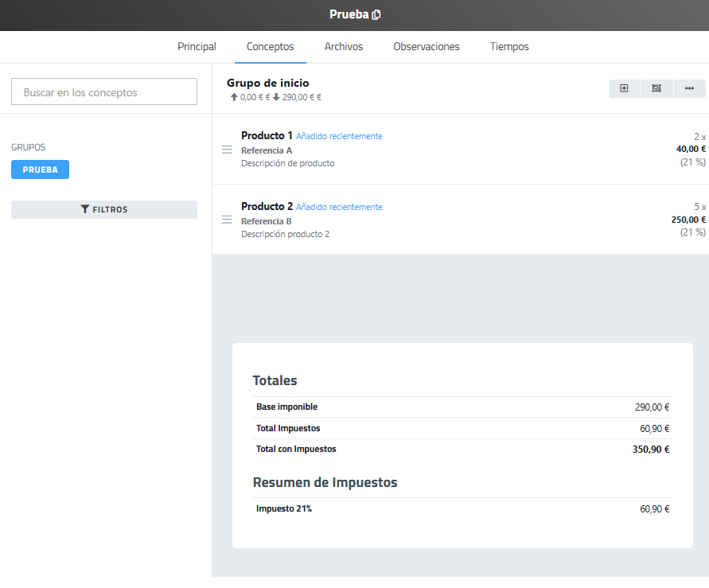Select the Tiempos tab

[x=509, y=47]
